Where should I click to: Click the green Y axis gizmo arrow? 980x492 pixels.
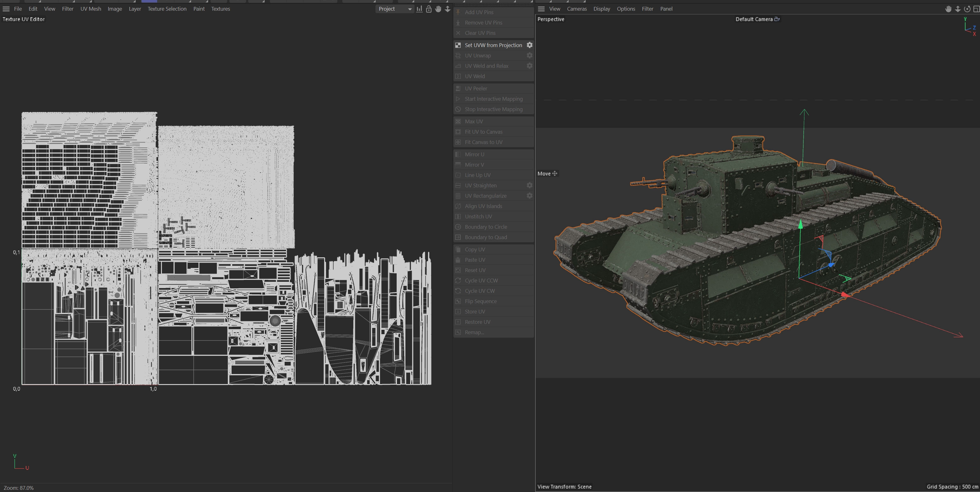click(x=801, y=225)
